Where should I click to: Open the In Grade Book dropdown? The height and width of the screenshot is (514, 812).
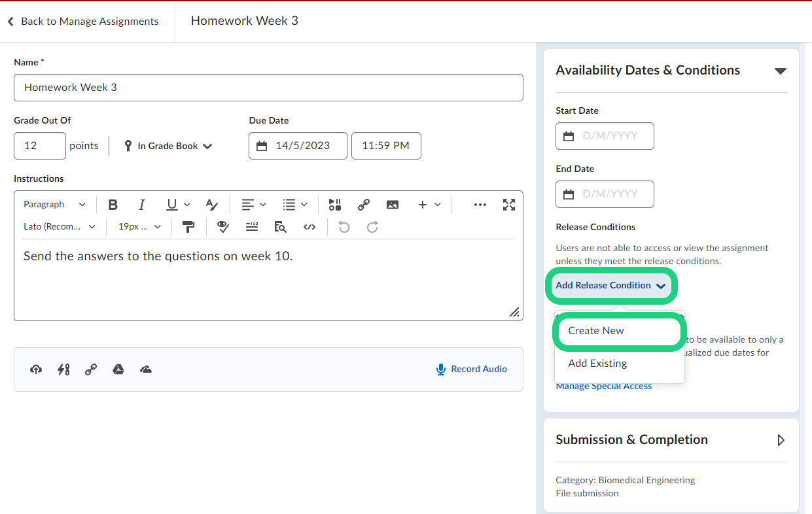(x=168, y=146)
